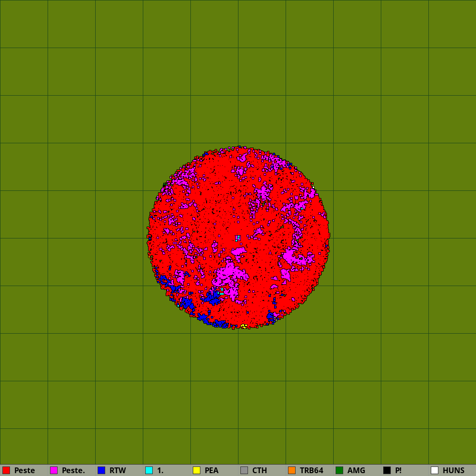Select the 1. legend label
The image size is (476, 476).
pyautogui.click(x=160, y=470)
